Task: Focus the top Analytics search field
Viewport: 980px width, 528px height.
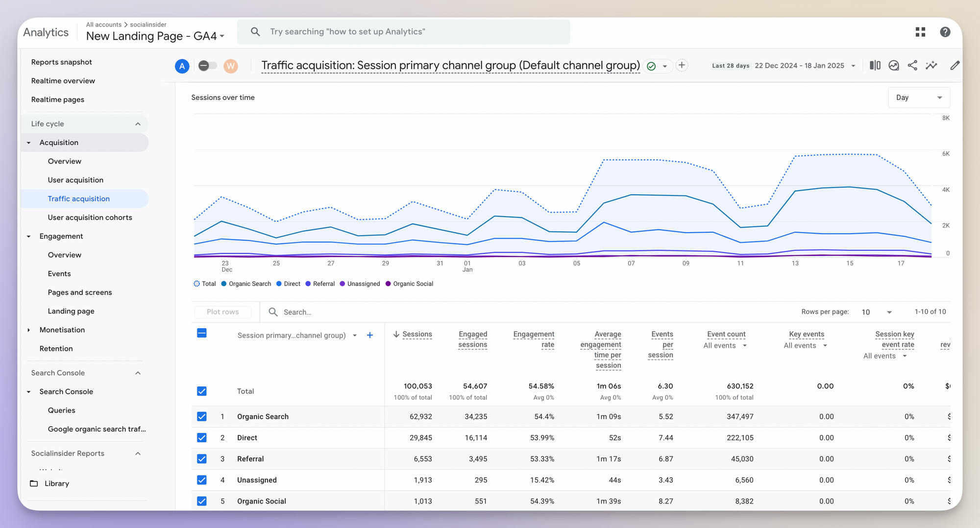Action: 404,32
